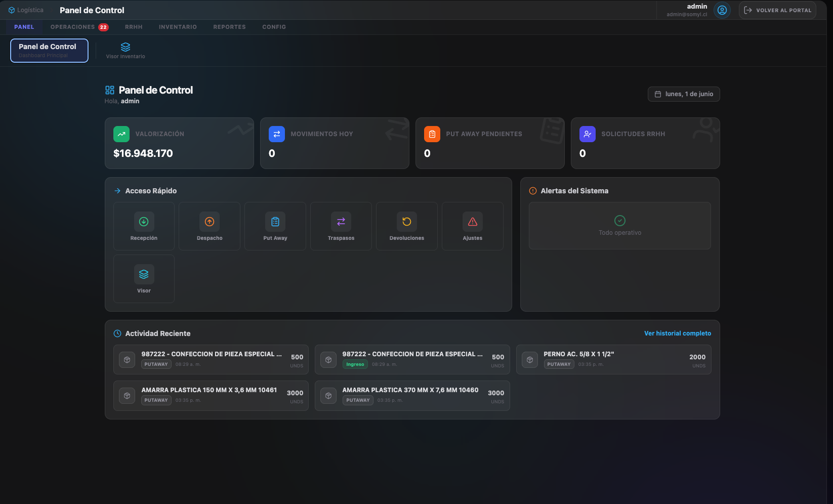Viewport: 833px width, 504px height.
Task: Open Ver historial completo link
Action: tap(678, 333)
